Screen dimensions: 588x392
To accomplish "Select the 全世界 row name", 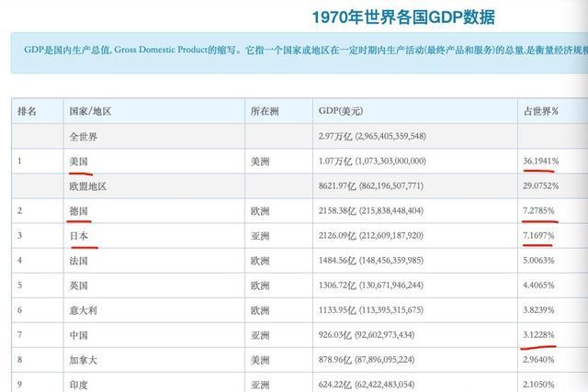I will coord(84,137).
